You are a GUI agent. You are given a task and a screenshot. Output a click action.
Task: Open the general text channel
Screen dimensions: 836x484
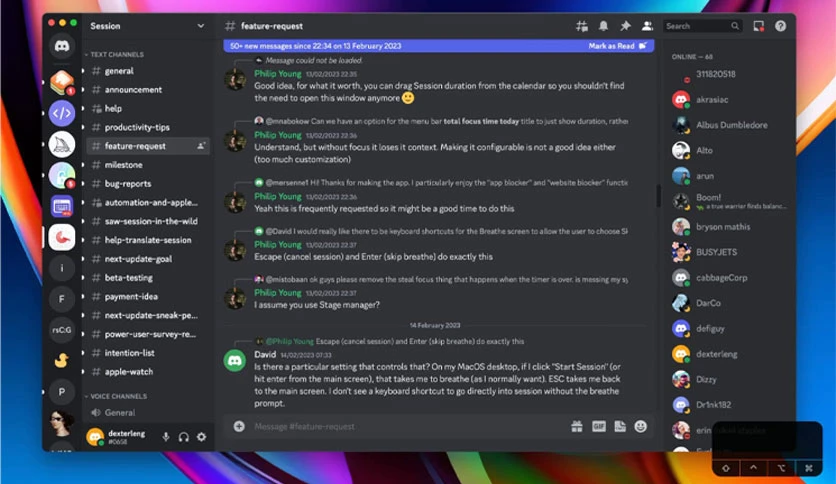pyautogui.click(x=148, y=71)
